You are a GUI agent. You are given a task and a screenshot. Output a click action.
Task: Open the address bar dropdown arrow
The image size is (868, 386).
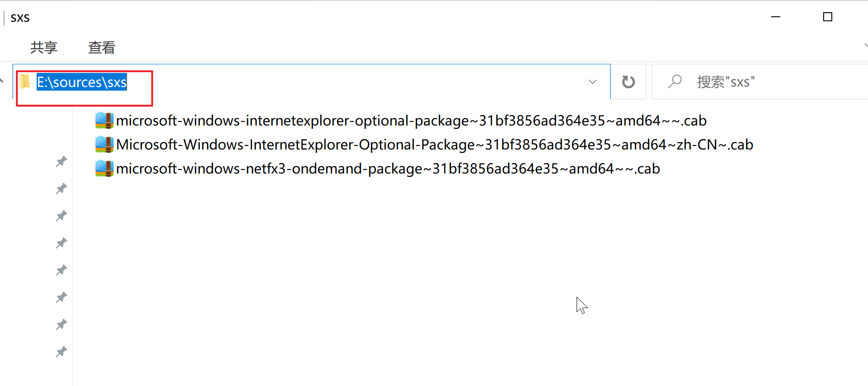592,82
